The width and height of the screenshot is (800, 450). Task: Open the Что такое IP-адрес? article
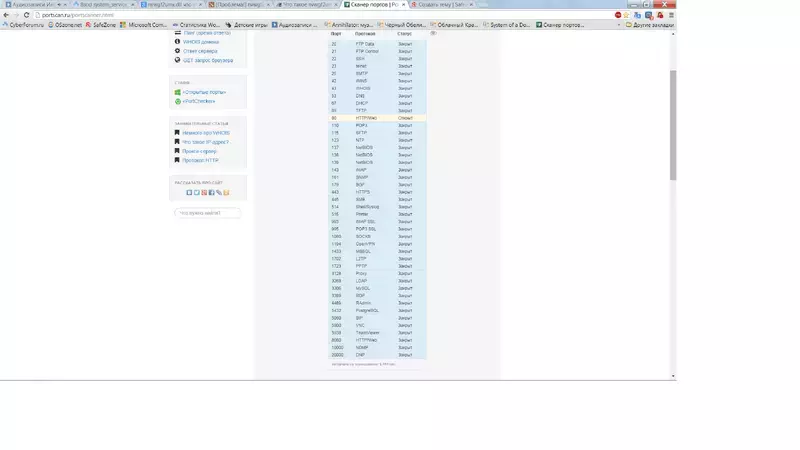[x=206, y=142]
